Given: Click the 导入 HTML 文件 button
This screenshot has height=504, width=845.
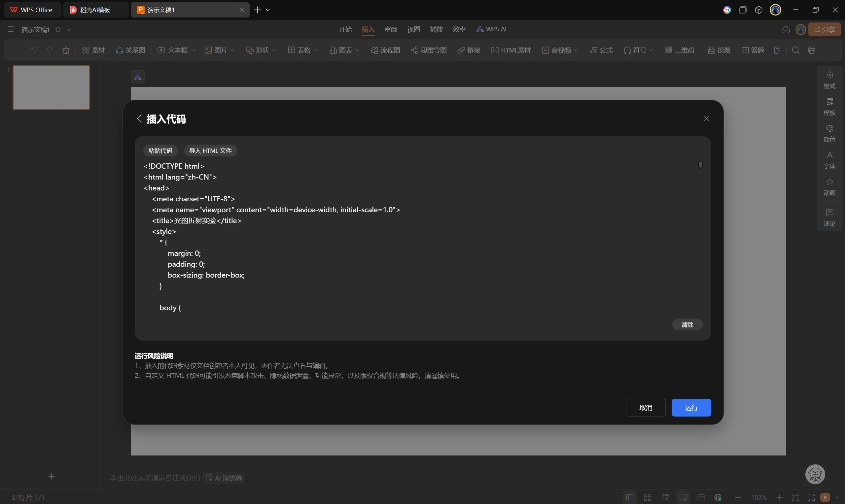Looking at the screenshot, I should (x=210, y=151).
